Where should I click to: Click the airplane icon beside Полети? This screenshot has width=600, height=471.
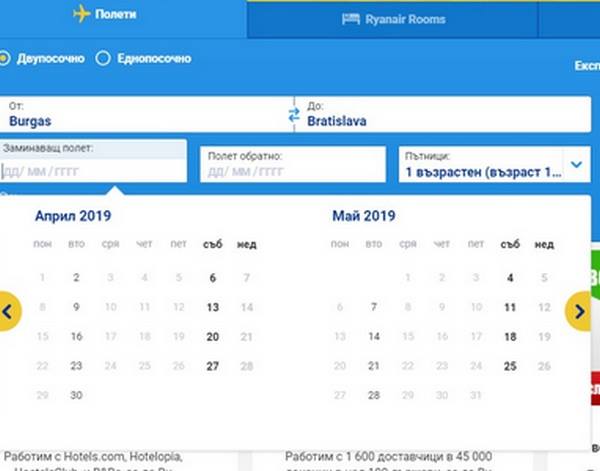81,14
